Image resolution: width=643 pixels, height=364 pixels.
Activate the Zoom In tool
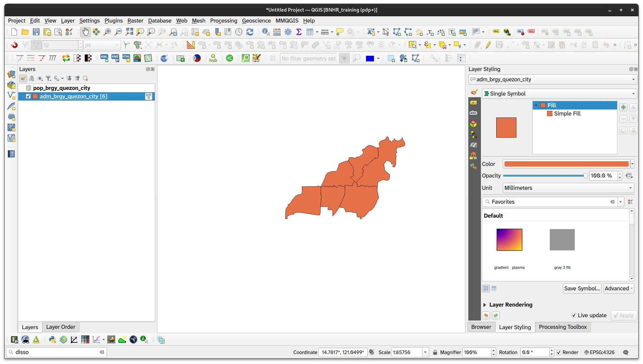107,32
